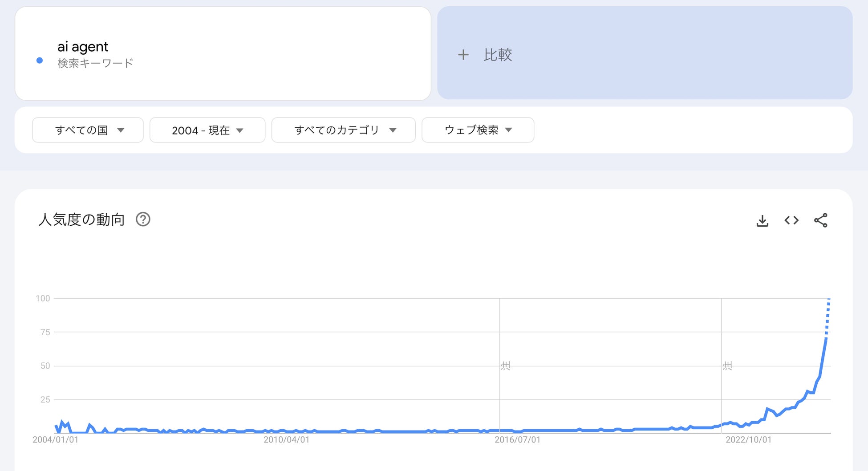Click the 2004/01/01 axis label
This screenshot has width=868, height=471.
pyautogui.click(x=55, y=440)
